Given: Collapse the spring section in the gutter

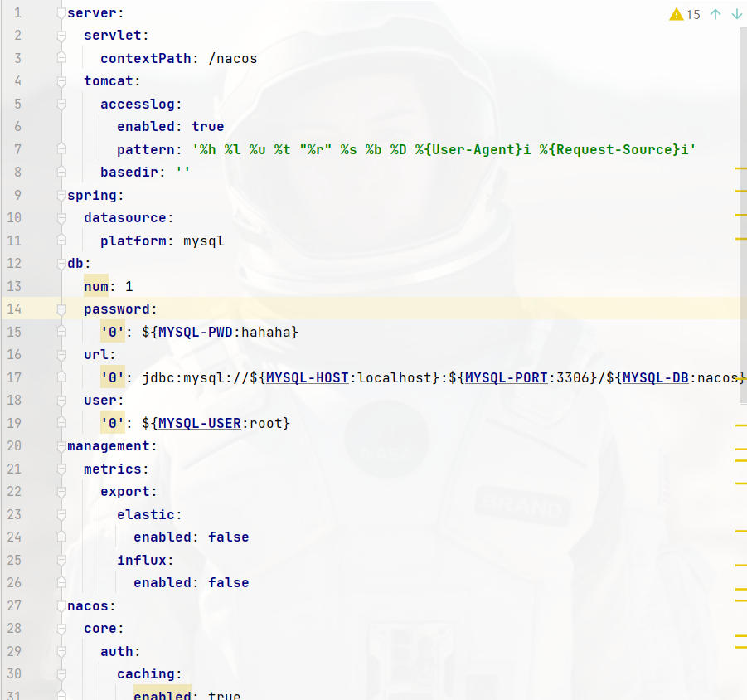Looking at the screenshot, I should coord(60,195).
